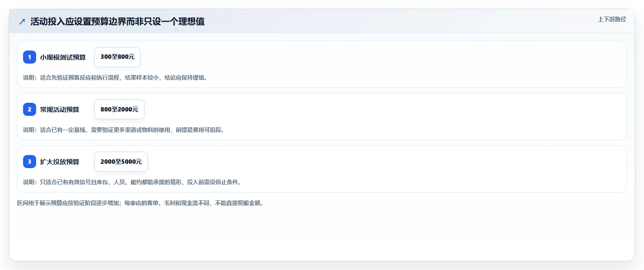This screenshot has height=270, width=644.
Task: Select the 扩大投放预算 label
Action: pos(60,162)
